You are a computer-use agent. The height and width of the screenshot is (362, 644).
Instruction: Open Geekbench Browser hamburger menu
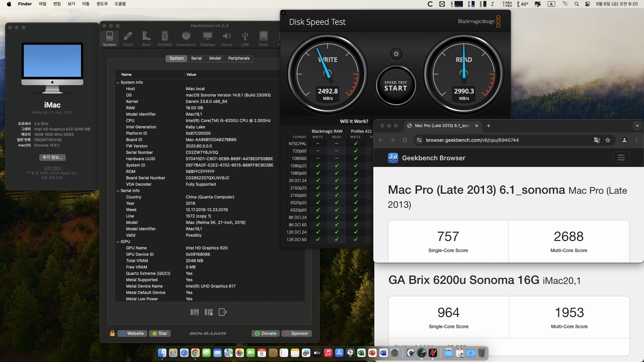click(621, 158)
